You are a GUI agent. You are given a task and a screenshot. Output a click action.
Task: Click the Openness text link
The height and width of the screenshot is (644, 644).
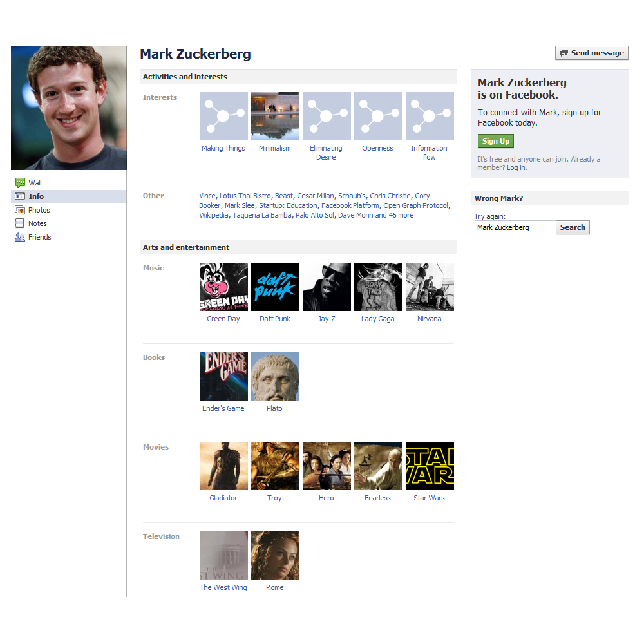coord(377,148)
